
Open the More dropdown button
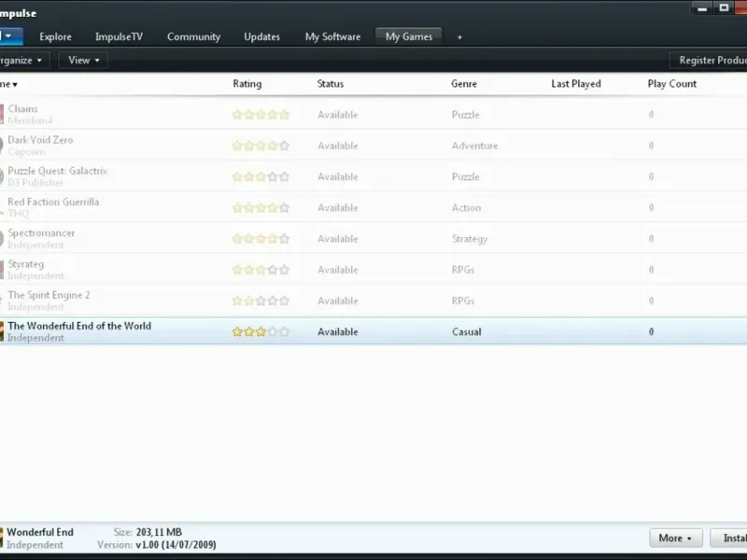tap(675, 539)
